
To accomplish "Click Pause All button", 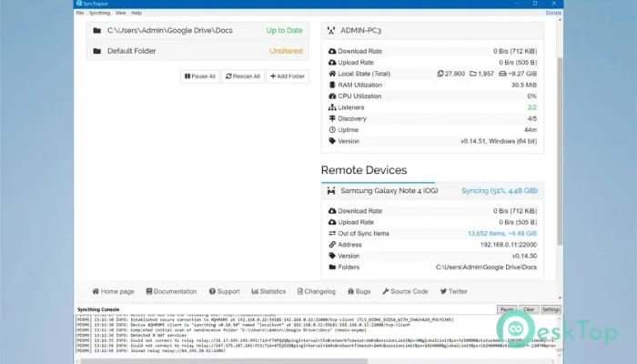I will click(x=200, y=76).
